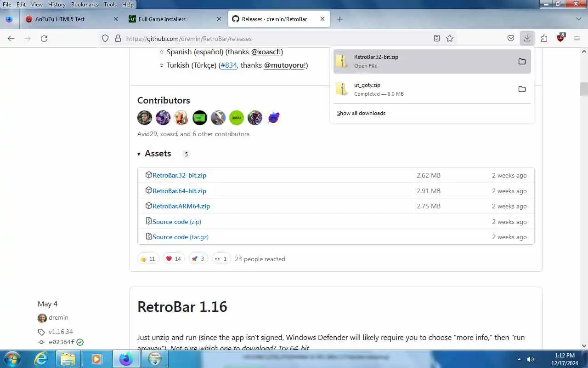
Task: Open the File menu
Action: pyautogui.click(x=7, y=4)
